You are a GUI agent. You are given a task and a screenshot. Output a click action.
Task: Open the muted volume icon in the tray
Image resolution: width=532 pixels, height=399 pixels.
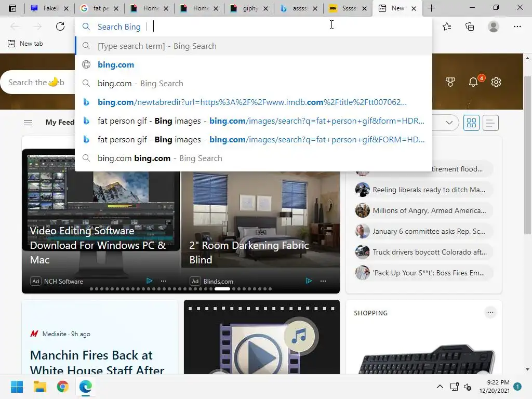tap(468, 387)
